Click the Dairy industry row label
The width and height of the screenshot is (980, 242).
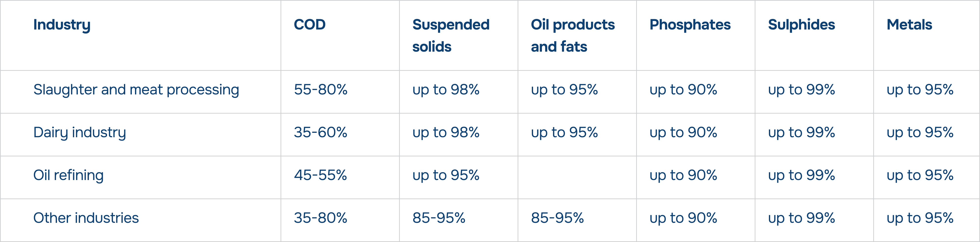(80, 133)
